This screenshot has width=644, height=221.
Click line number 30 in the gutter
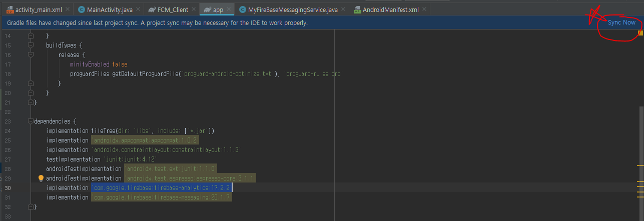pyautogui.click(x=8, y=188)
